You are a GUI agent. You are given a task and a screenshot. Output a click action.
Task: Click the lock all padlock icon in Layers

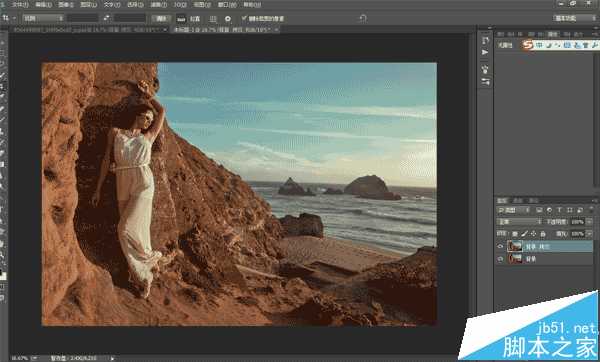(x=543, y=233)
